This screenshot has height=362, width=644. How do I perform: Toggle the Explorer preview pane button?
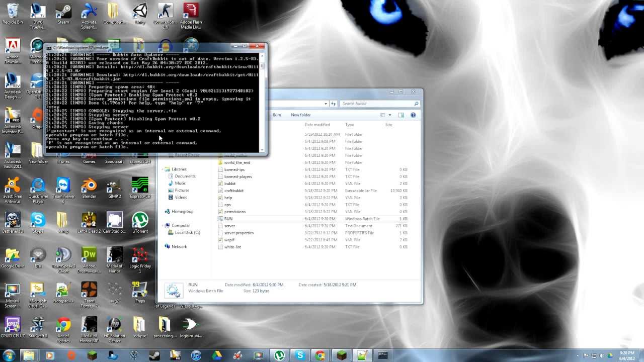point(401,115)
